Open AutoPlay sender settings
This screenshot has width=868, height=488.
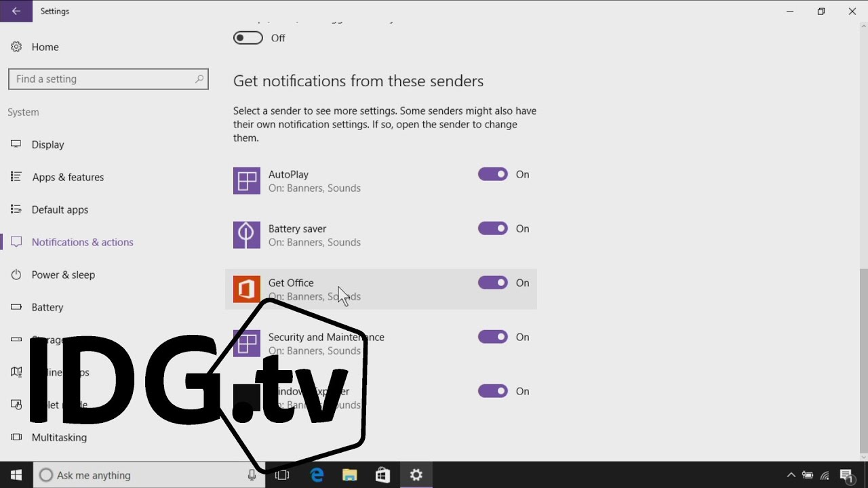(x=381, y=181)
